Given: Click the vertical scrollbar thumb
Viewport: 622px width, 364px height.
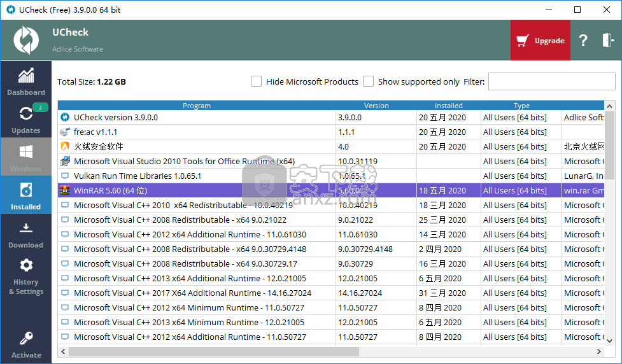Looking at the screenshot, I should pyautogui.click(x=609, y=144).
